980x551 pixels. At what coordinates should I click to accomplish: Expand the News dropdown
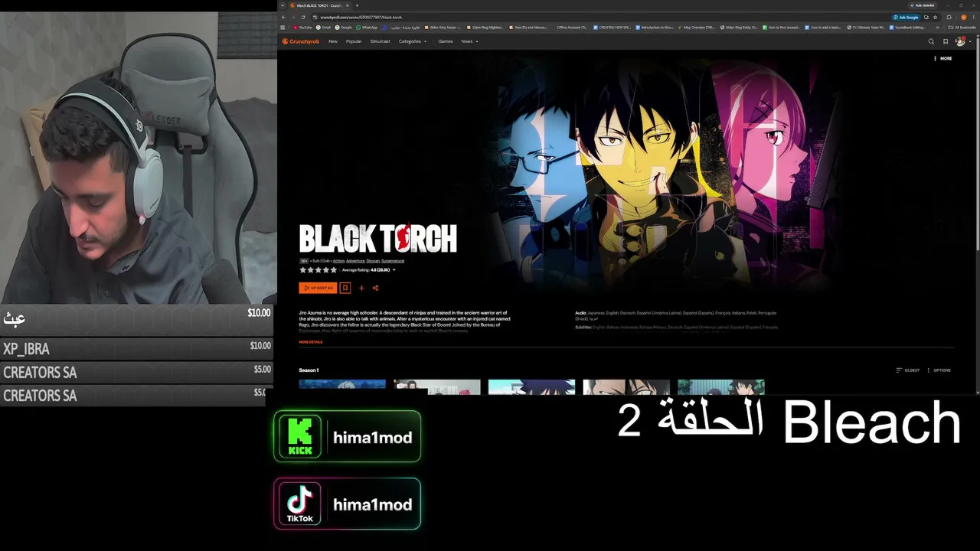coord(470,41)
